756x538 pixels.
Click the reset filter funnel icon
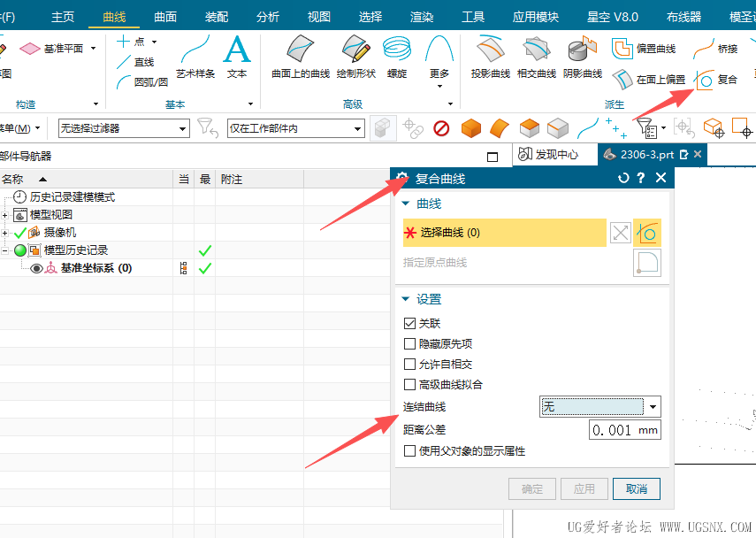(x=208, y=128)
